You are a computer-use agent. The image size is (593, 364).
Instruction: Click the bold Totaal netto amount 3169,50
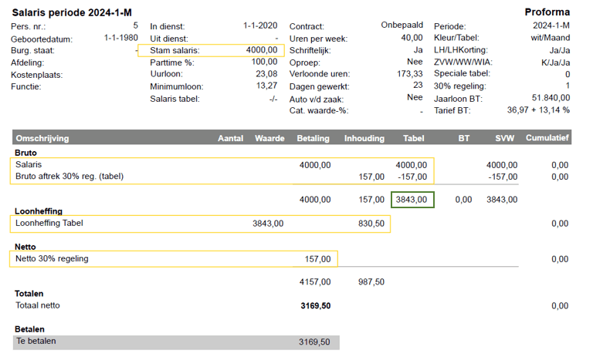click(x=315, y=306)
